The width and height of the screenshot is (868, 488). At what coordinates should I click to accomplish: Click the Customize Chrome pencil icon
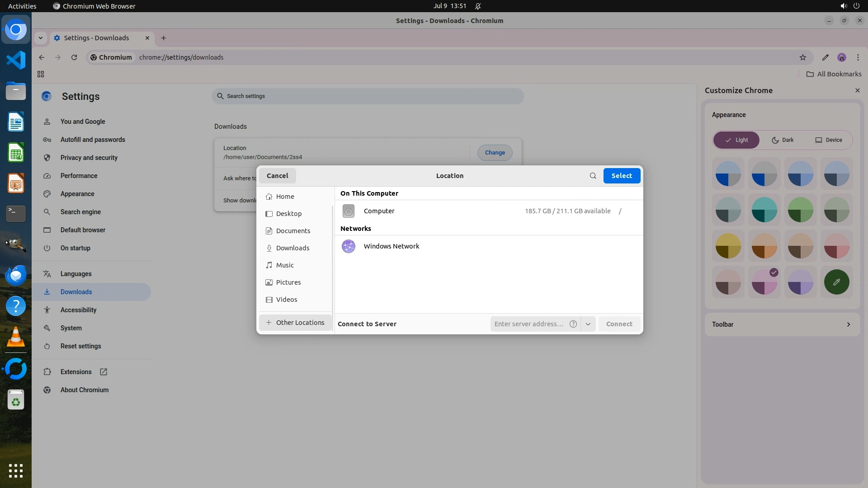pyautogui.click(x=825, y=57)
